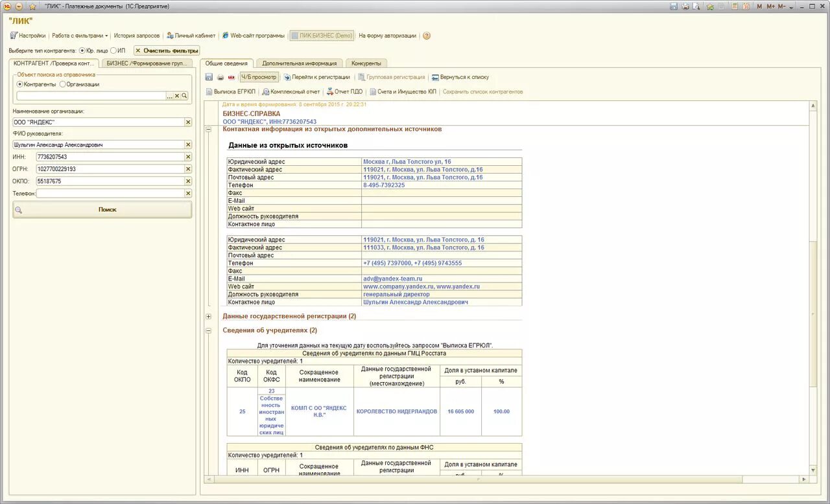Switch to КОНТРАГЕНТ /Проверка конт... tab
This screenshot has height=504, width=830.
(54, 63)
